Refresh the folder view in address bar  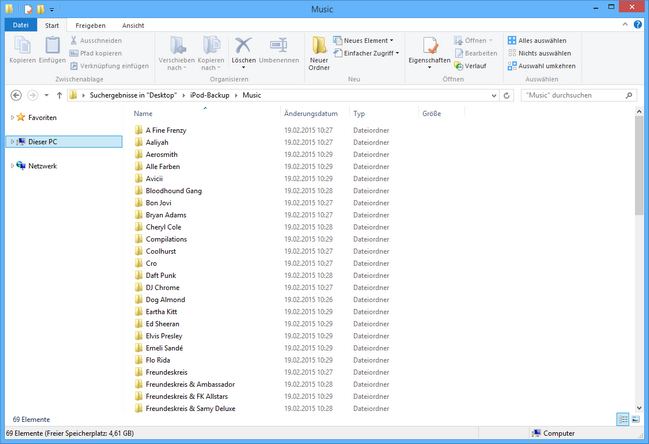(509, 95)
